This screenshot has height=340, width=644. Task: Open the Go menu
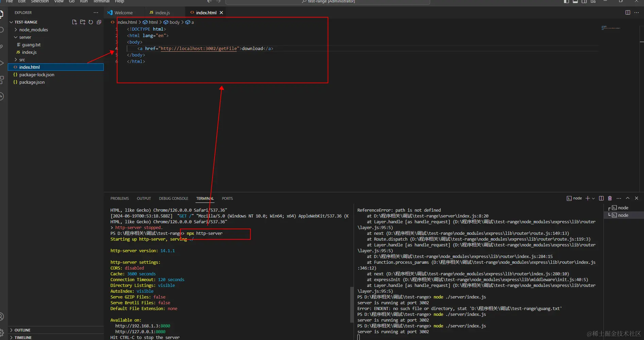point(72,1)
